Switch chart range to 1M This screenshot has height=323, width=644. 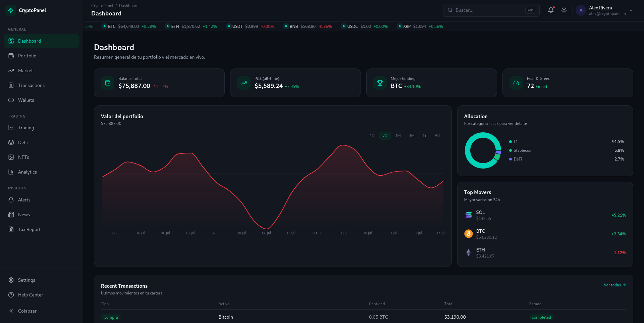[398, 136]
